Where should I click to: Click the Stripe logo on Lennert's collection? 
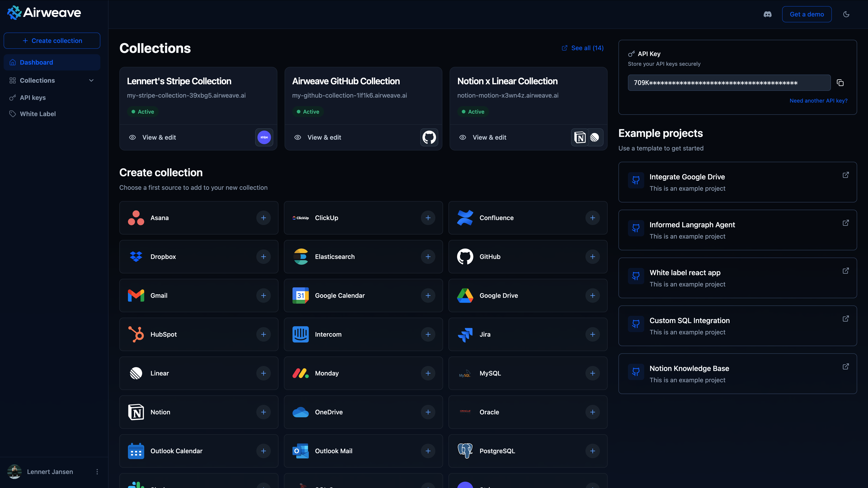[264, 137]
